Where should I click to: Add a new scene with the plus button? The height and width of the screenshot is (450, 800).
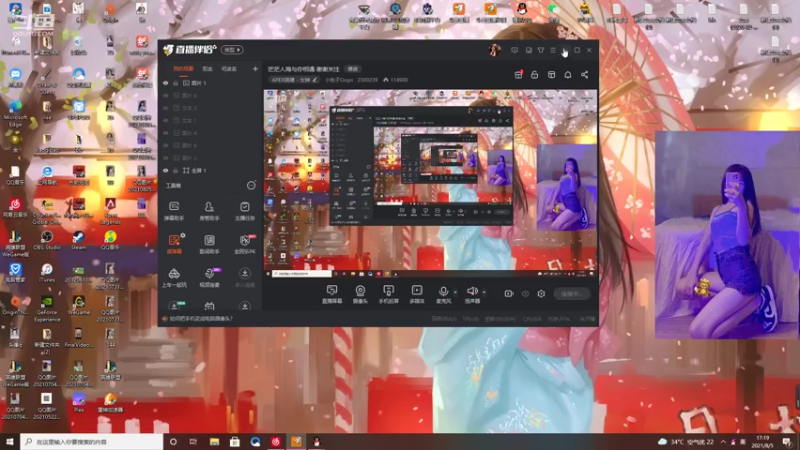click(255, 69)
